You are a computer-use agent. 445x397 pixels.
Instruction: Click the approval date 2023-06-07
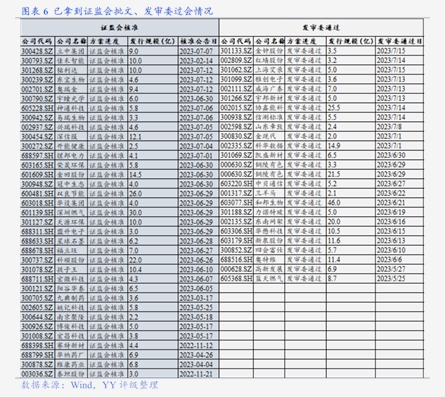(x=196, y=279)
